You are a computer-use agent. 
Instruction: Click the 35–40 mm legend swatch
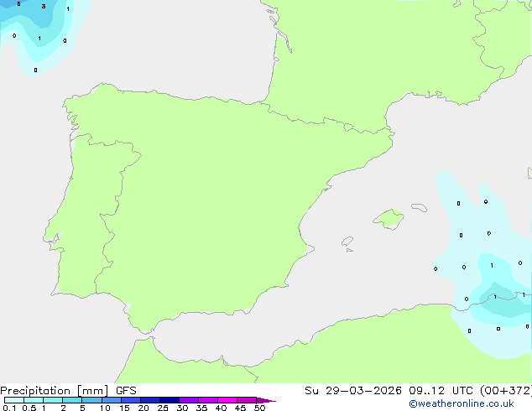[x=208, y=400]
